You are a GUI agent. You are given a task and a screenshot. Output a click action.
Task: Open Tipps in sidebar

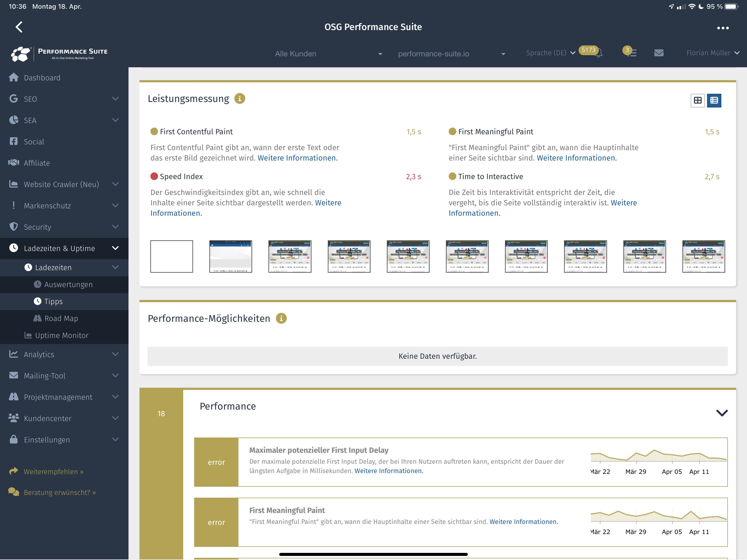(64, 301)
